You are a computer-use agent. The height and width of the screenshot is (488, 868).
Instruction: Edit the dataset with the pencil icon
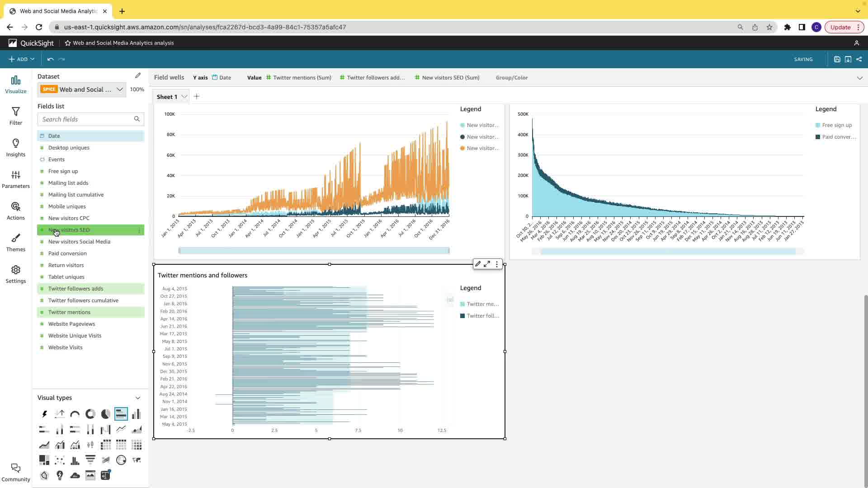coord(138,76)
